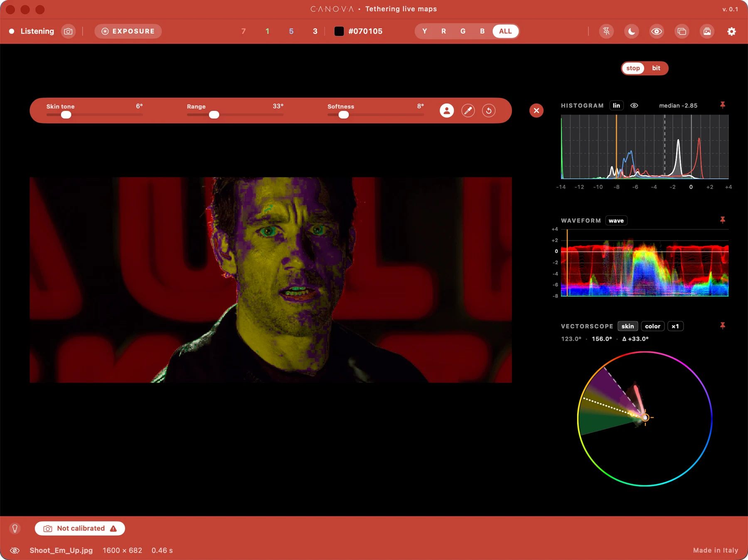748x560 pixels.
Task: Select the Y channel
Action: [424, 31]
